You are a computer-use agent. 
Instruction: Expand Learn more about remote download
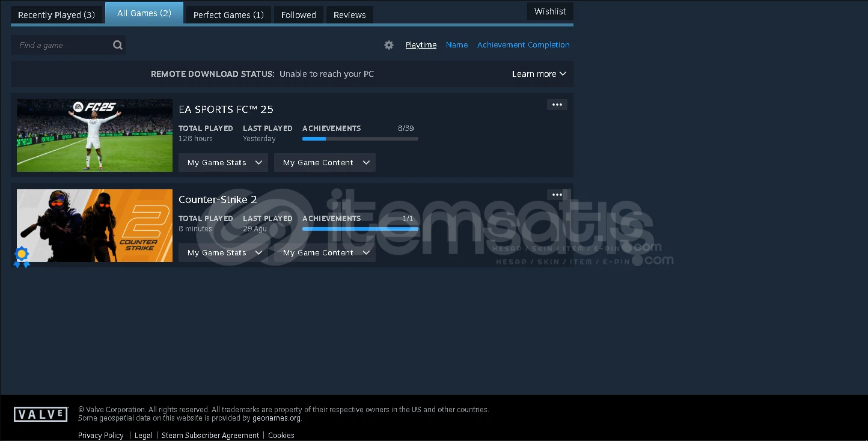(539, 74)
